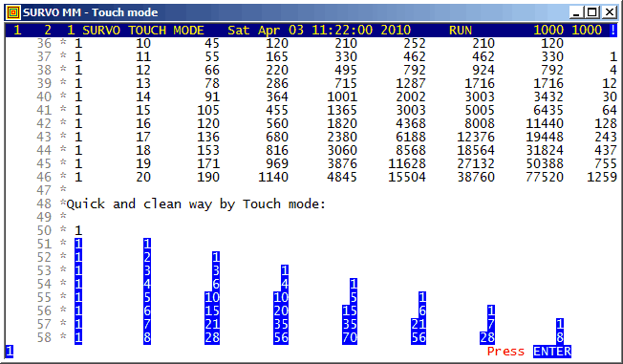
Task: Click the red Press label
Action: click(x=505, y=352)
